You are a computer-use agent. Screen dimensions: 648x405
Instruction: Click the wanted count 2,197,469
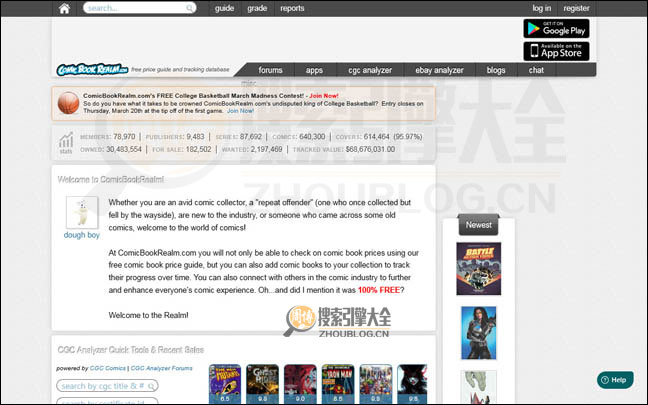[x=267, y=149]
